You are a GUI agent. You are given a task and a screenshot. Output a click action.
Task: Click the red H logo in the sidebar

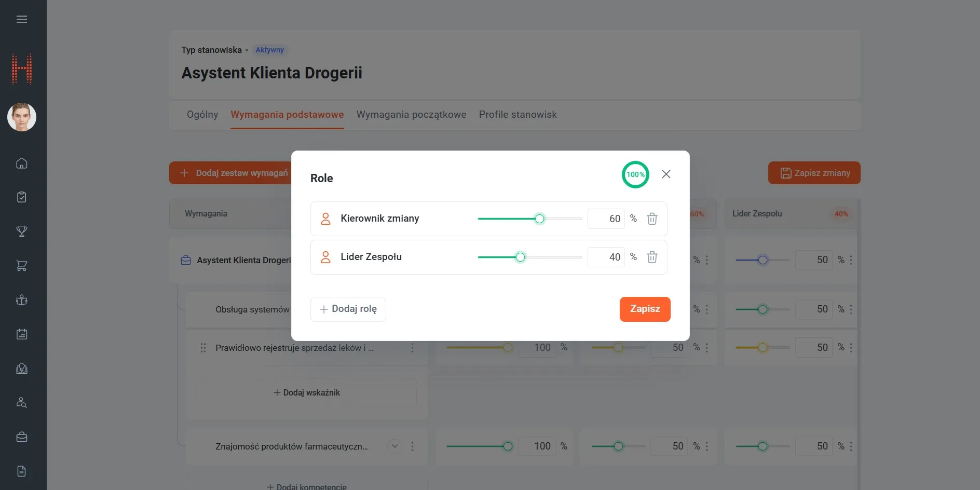pyautogui.click(x=22, y=69)
